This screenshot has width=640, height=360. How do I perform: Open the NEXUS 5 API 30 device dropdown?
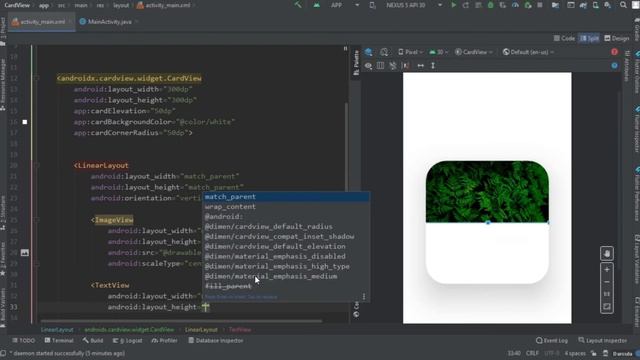413,5
